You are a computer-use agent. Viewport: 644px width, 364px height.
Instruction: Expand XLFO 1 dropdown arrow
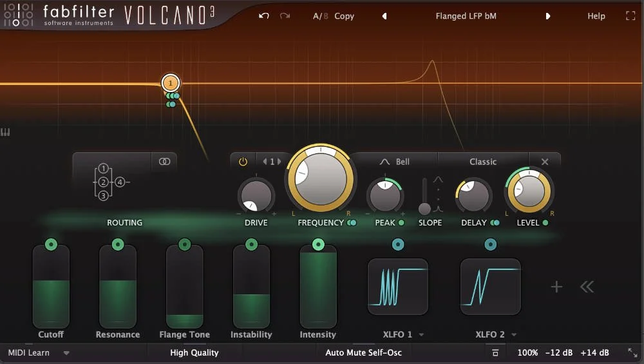[421, 335]
